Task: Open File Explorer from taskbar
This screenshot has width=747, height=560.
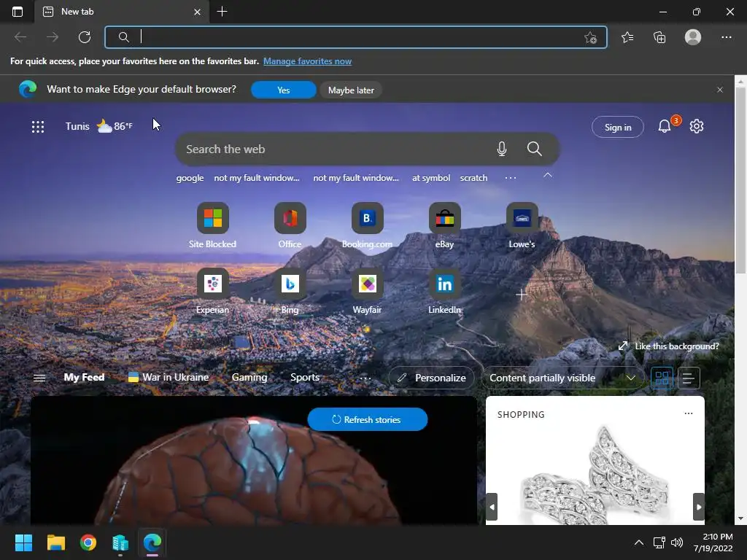Action: click(x=55, y=542)
